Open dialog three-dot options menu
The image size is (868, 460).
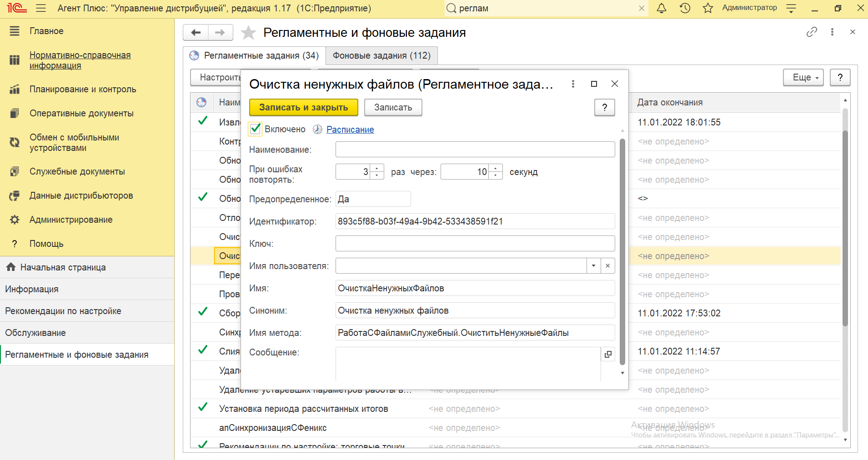pyautogui.click(x=573, y=84)
